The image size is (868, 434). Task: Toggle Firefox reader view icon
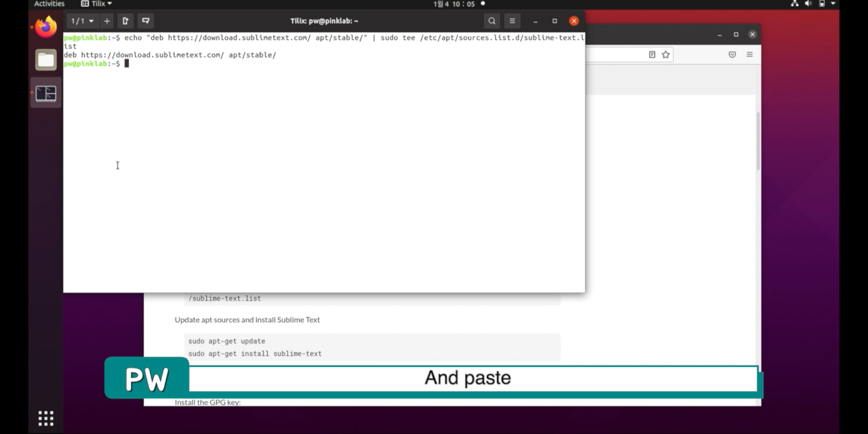[652, 54]
